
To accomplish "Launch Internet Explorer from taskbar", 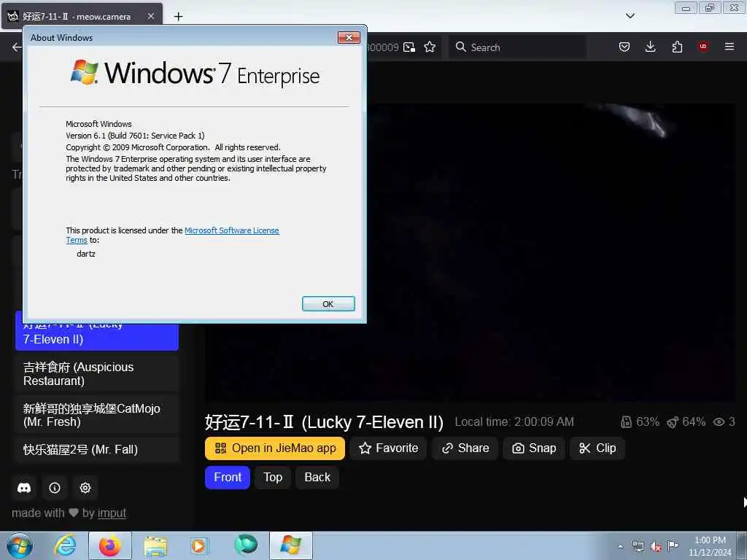I will tap(65, 545).
